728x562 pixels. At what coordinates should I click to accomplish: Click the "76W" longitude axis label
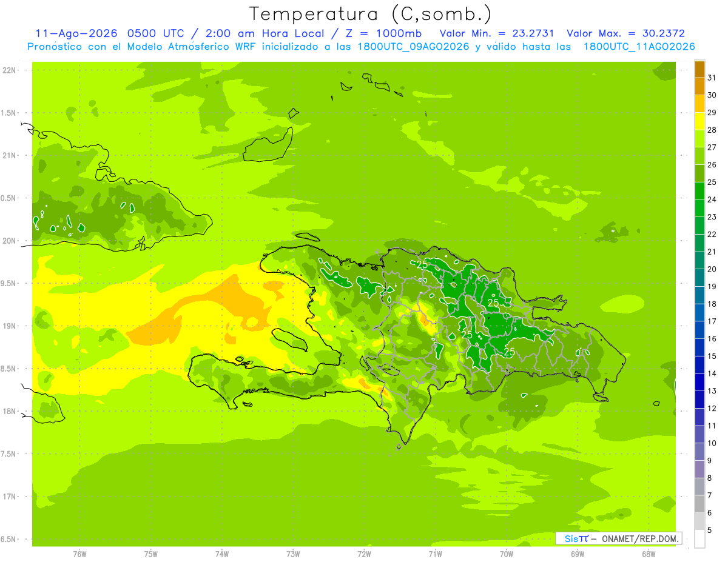[79, 554]
